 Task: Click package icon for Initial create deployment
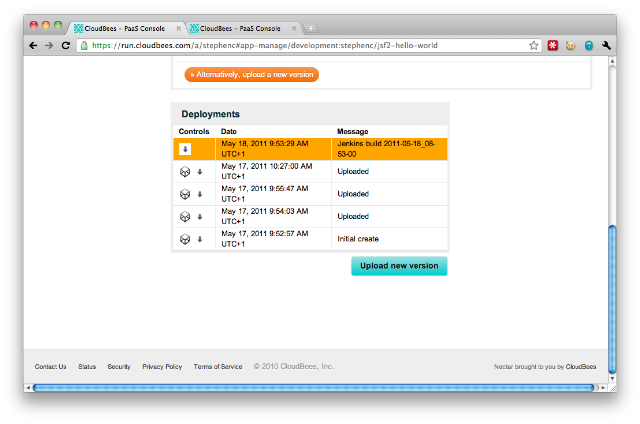coord(185,239)
